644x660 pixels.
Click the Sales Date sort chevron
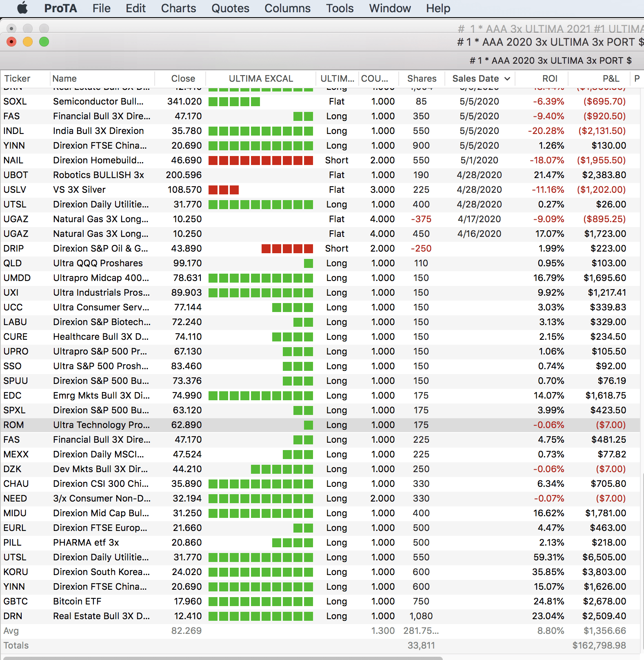pyautogui.click(x=507, y=79)
